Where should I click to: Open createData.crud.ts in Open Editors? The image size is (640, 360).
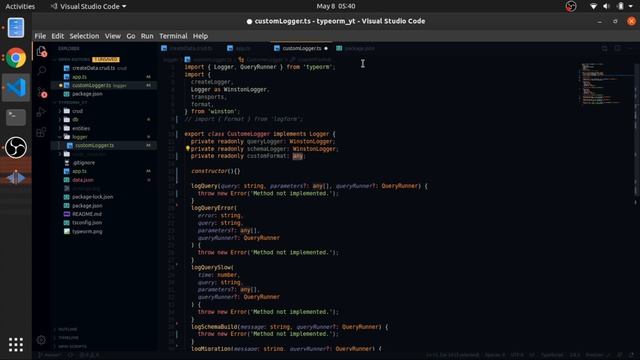coord(93,68)
